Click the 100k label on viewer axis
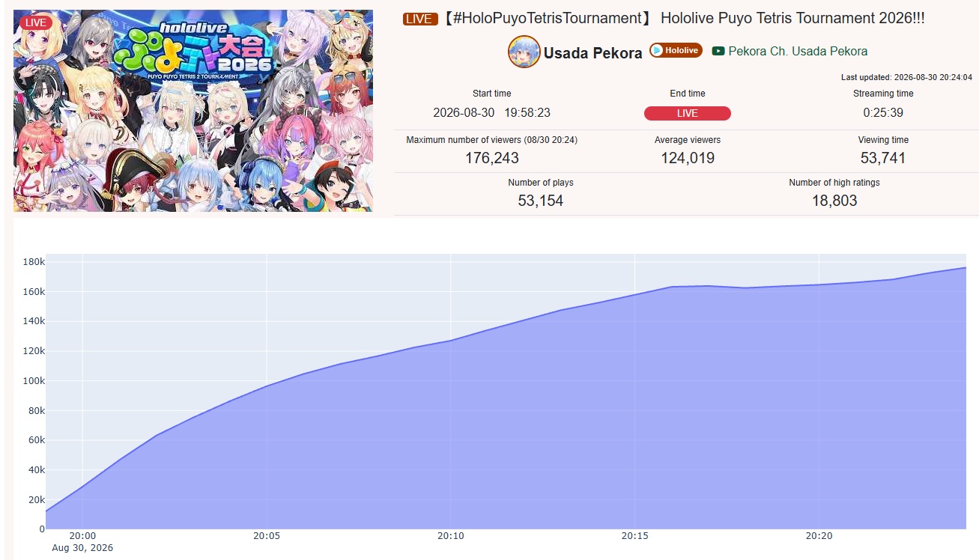Viewport: 979px width, 560px height. coord(34,381)
